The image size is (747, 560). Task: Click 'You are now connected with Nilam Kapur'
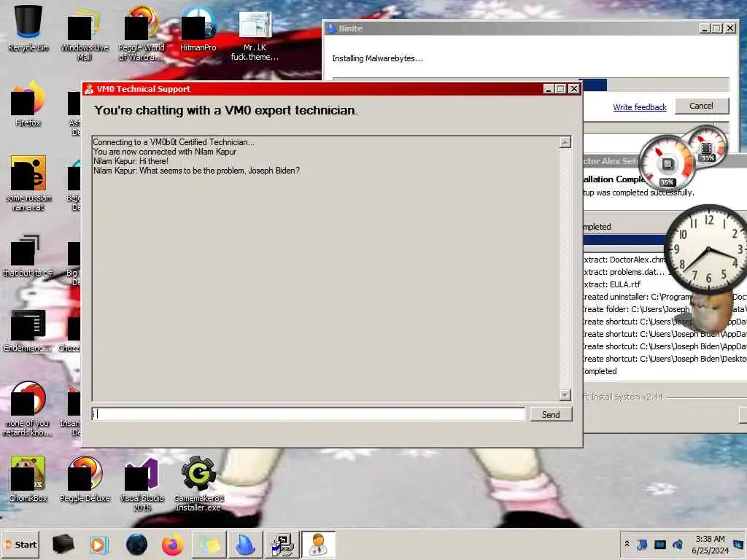[x=165, y=152]
